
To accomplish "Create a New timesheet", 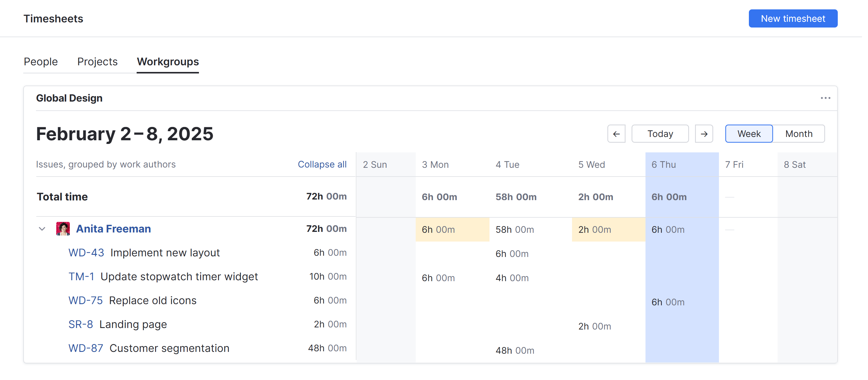I will click(793, 18).
